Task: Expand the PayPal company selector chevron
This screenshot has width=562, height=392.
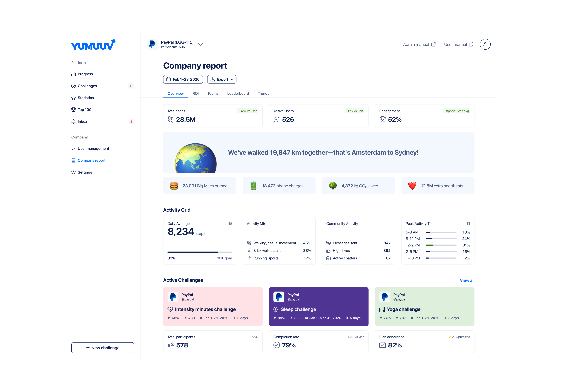Action: pos(201,44)
